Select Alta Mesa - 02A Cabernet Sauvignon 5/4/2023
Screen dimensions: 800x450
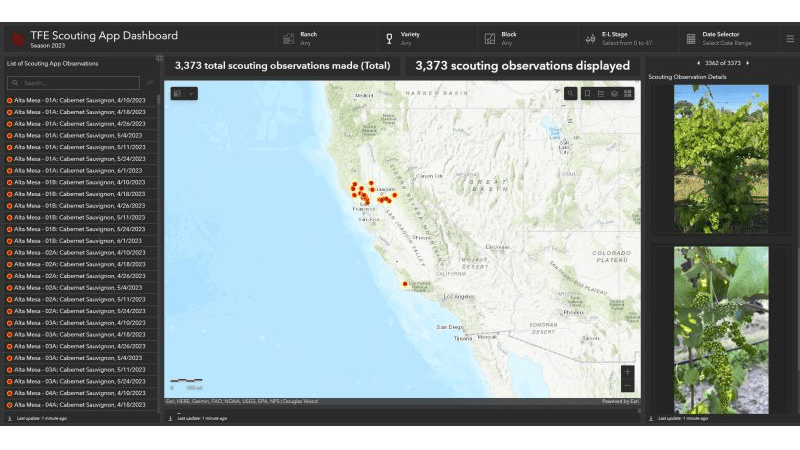click(x=80, y=288)
